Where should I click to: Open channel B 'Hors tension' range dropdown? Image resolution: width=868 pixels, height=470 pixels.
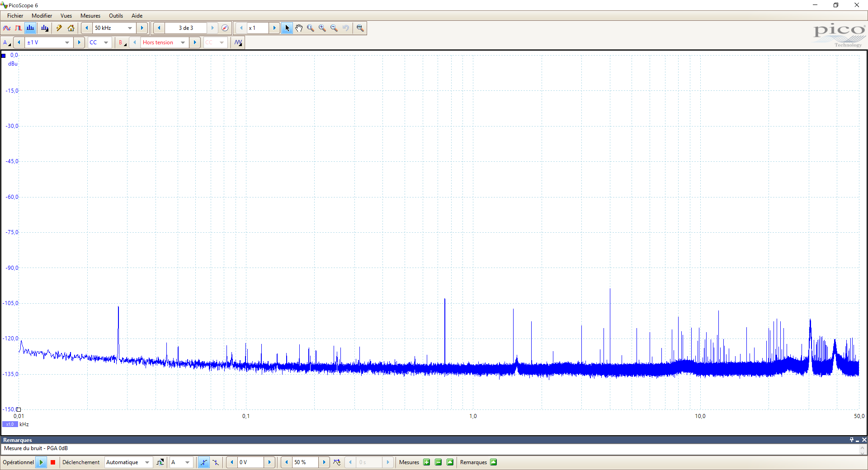coord(183,42)
